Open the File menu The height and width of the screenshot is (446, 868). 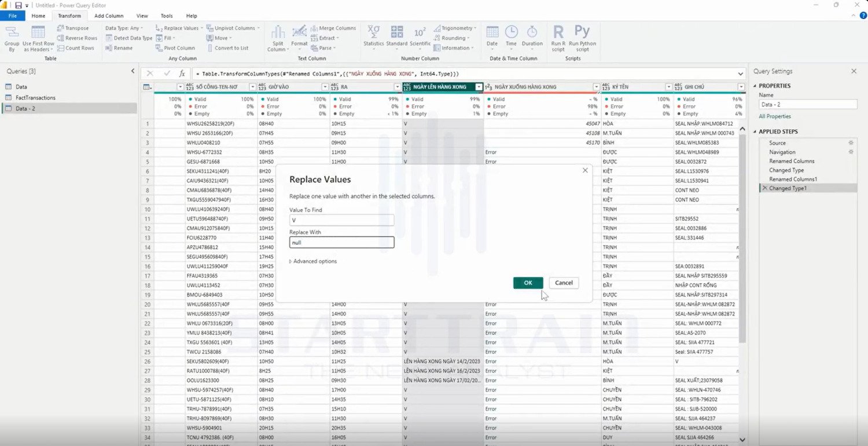pyautogui.click(x=12, y=16)
